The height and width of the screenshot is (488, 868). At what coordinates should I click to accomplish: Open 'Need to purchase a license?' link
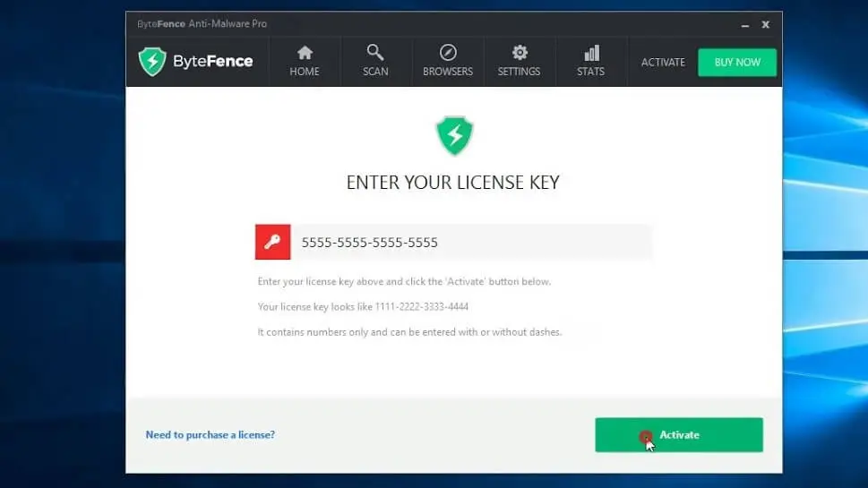[x=210, y=435]
